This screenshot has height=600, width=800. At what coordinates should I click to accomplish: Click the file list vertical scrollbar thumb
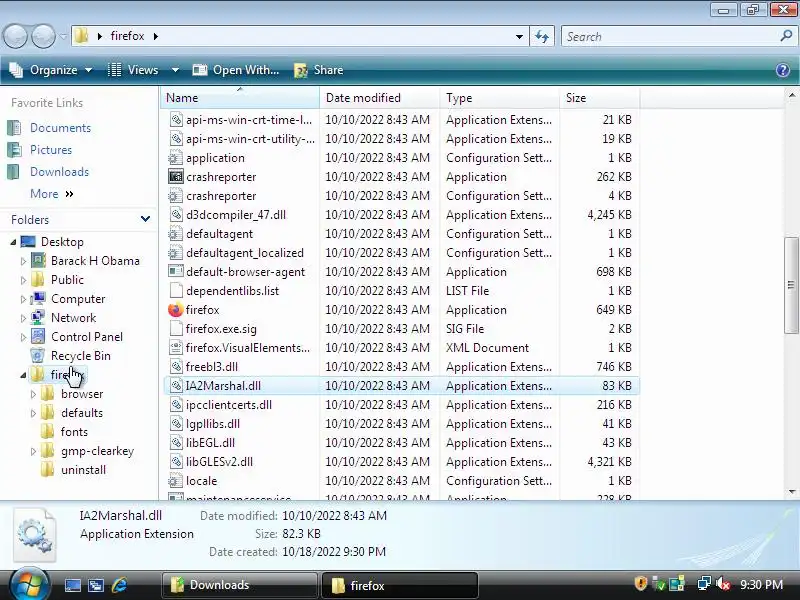pyautogui.click(x=791, y=285)
